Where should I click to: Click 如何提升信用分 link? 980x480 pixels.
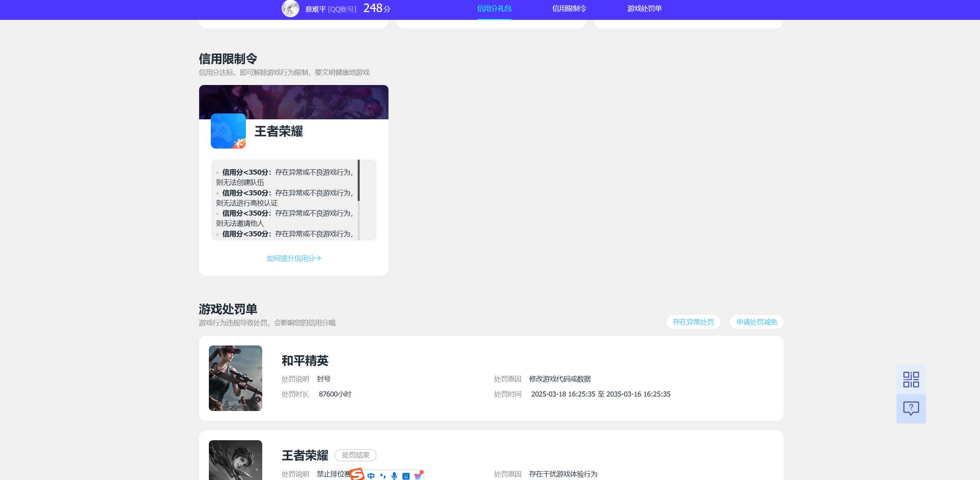point(294,258)
